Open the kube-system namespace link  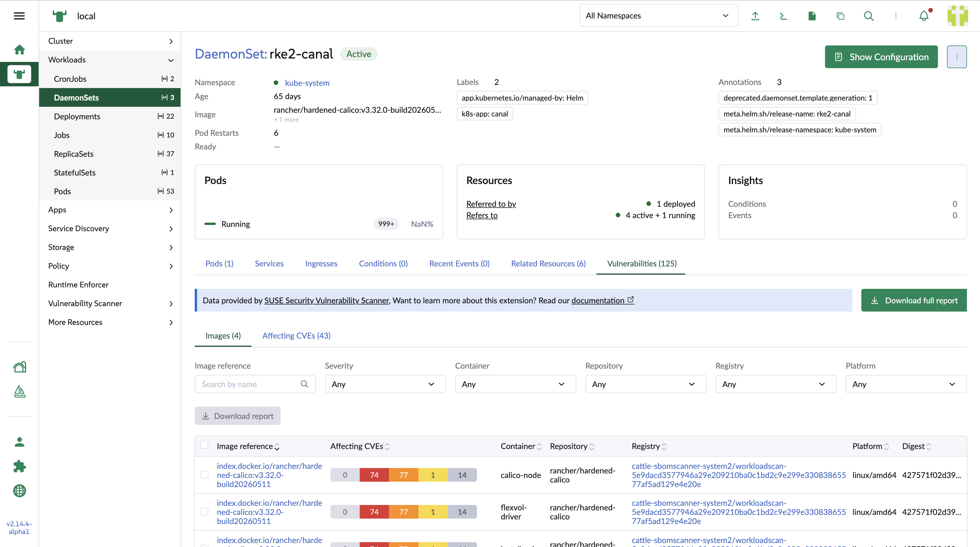307,83
